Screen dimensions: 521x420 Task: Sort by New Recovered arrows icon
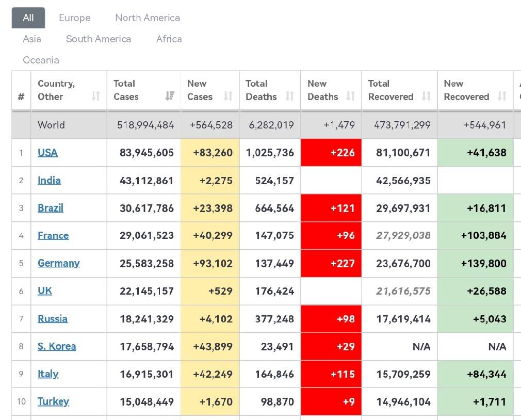tap(501, 96)
